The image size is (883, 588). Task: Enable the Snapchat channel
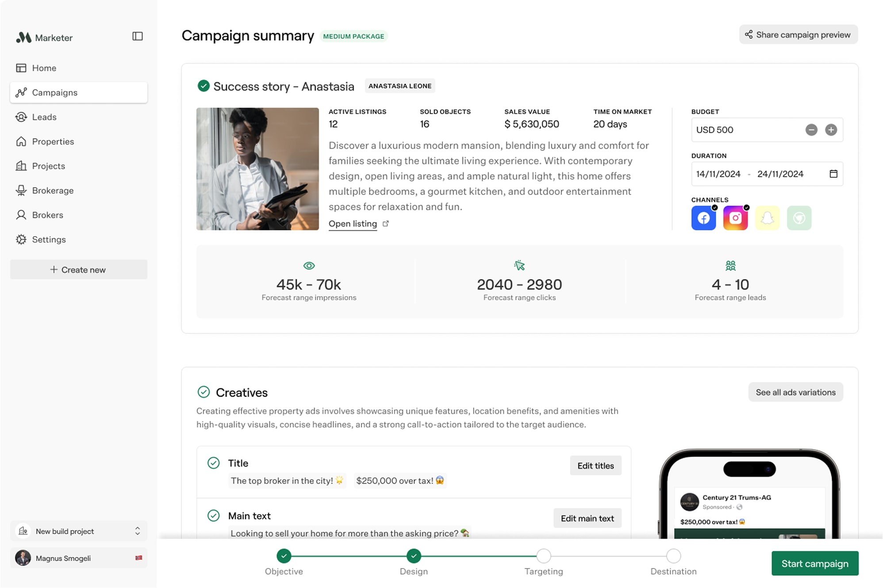point(767,218)
